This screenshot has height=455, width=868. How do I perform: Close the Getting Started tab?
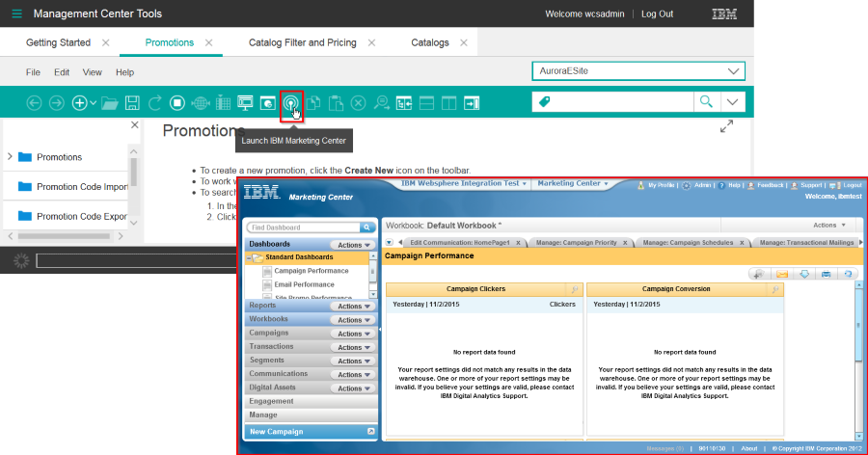coord(106,42)
